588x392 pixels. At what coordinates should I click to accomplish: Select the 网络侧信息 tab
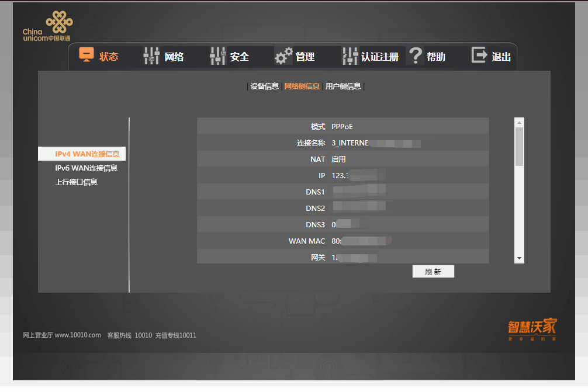coord(302,86)
